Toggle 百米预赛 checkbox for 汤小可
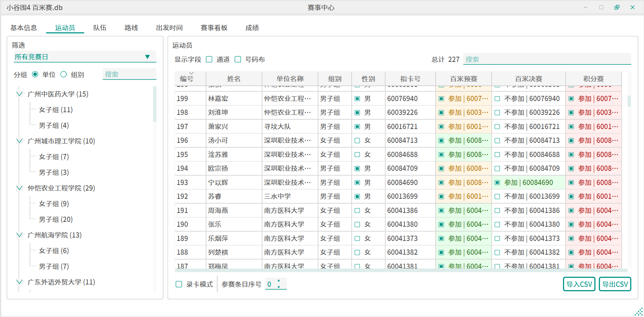Viewport: 644px width, 317px height. pos(441,141)
